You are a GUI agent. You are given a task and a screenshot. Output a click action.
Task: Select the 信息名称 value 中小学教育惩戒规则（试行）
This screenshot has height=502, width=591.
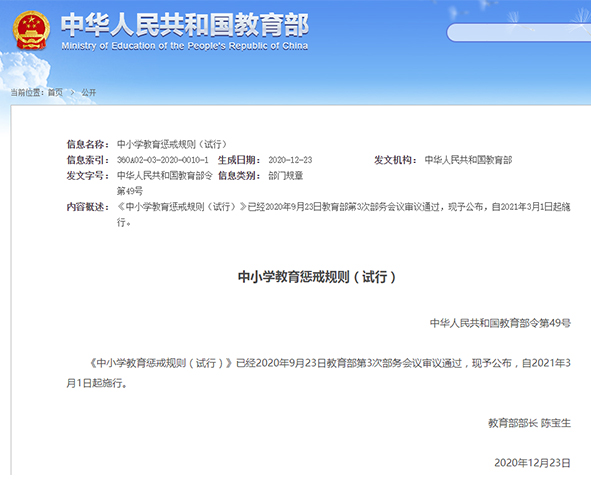[172, 144]
